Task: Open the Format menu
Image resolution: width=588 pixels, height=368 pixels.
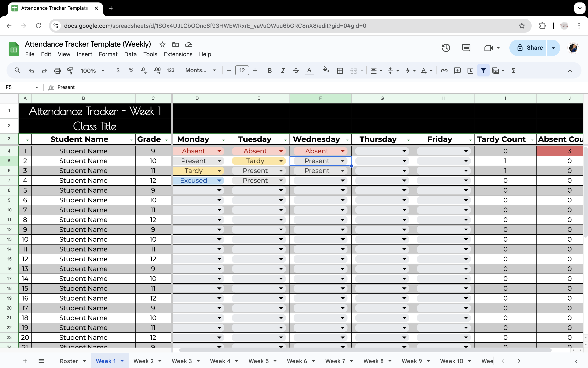Action: [108, 54]
